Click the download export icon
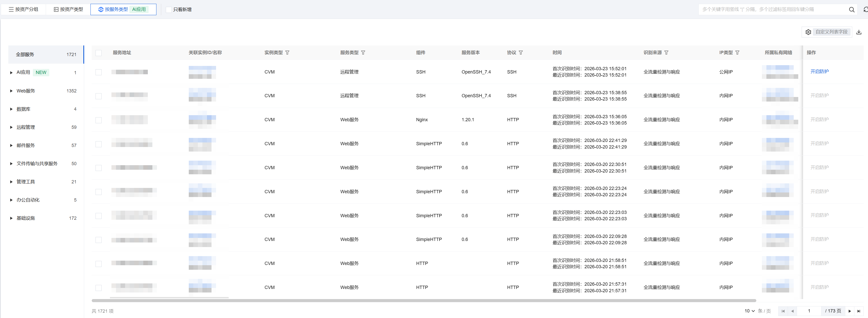The width and height of the screenshot is (868, 318). [859, 32]
